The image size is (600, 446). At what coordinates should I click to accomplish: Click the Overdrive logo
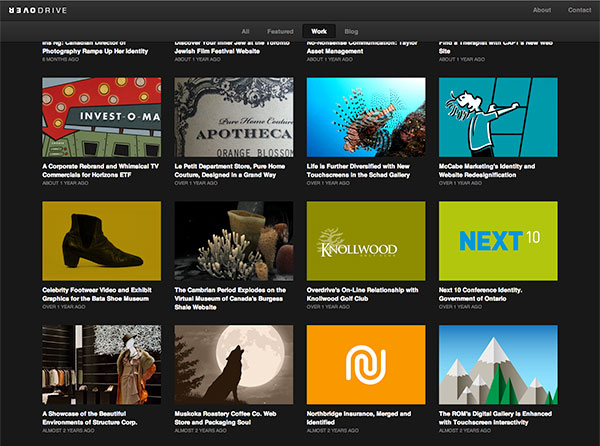38,10
